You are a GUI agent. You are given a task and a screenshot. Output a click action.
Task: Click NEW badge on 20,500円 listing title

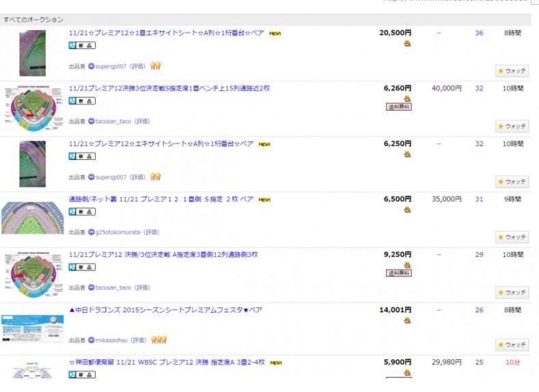275,33
